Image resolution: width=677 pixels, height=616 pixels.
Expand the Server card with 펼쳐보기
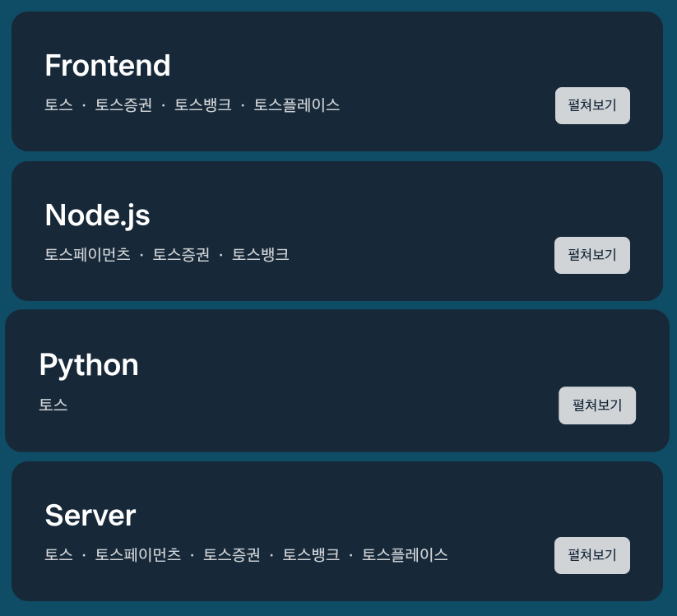point(592,556)
